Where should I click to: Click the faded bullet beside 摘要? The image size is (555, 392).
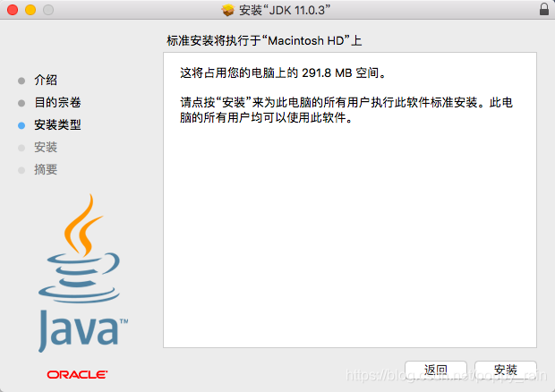click(x=21, y=170)
